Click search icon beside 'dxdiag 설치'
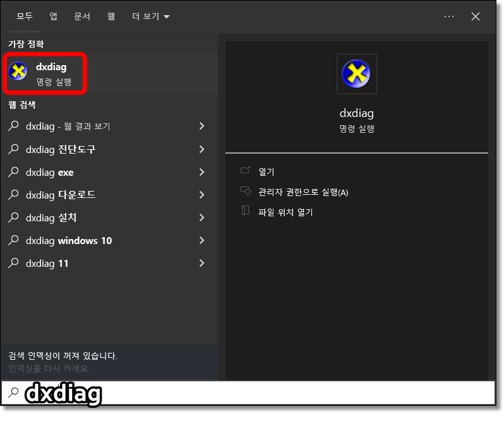Screen dimensions: 504x423 pos(13,218)
